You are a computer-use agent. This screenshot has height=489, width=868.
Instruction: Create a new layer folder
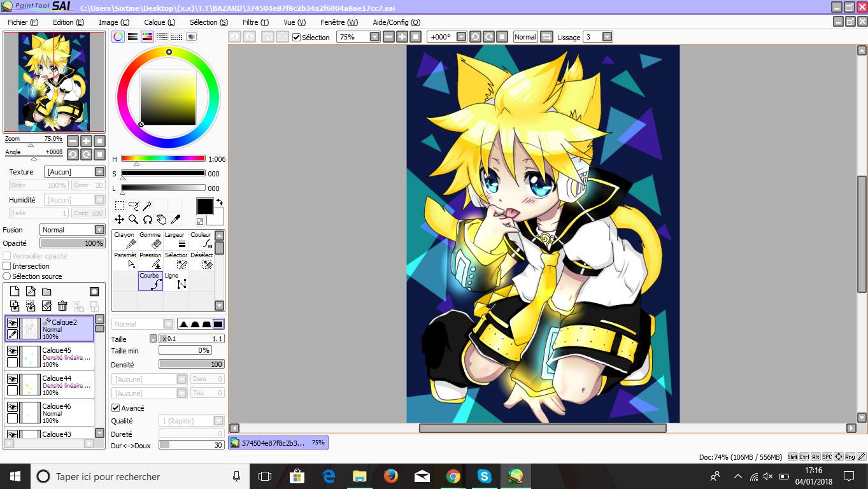click(46, 292)
